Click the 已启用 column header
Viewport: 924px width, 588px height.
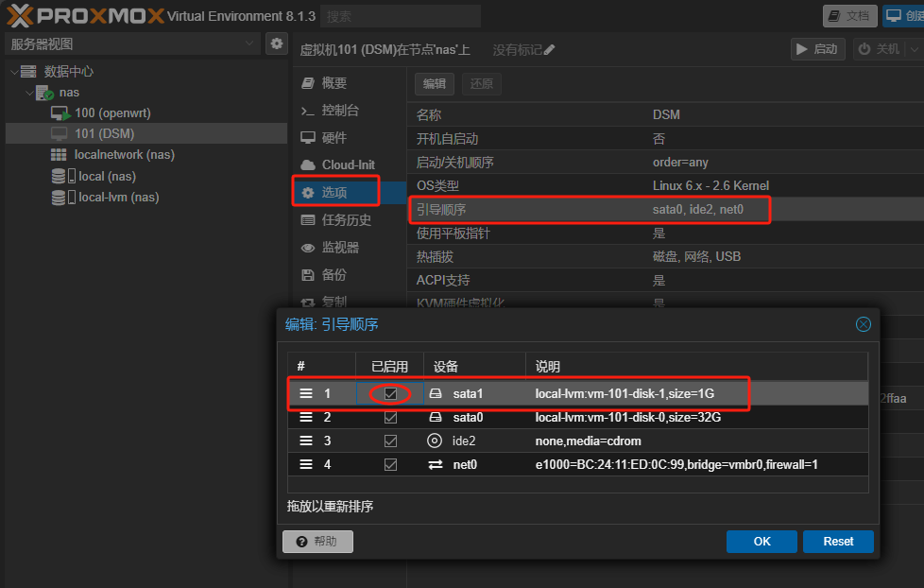[x=389, y=366]
